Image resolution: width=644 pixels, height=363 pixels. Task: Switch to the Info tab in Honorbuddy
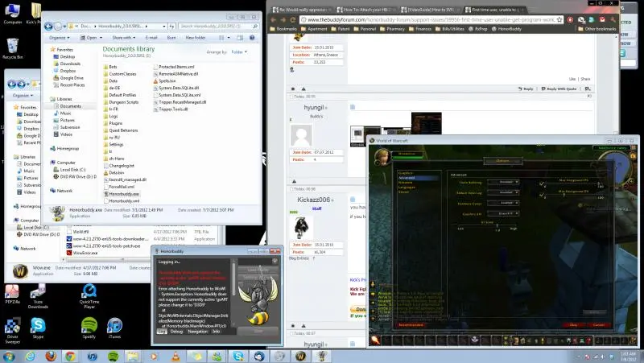click(216, 332)
